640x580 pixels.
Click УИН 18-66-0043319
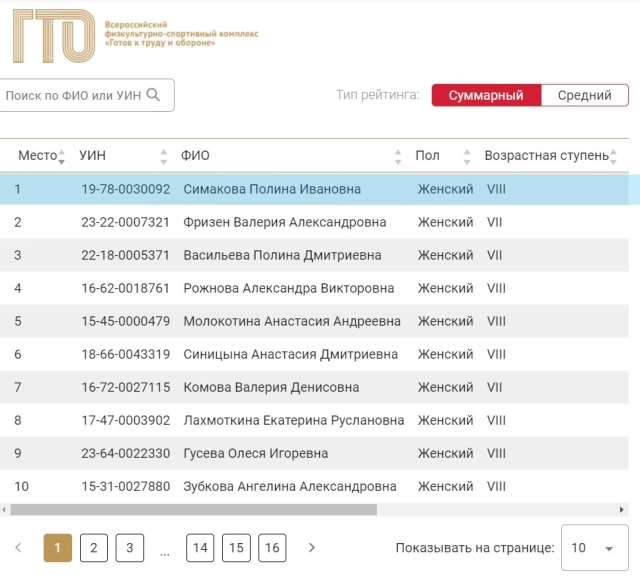(125, 354)
